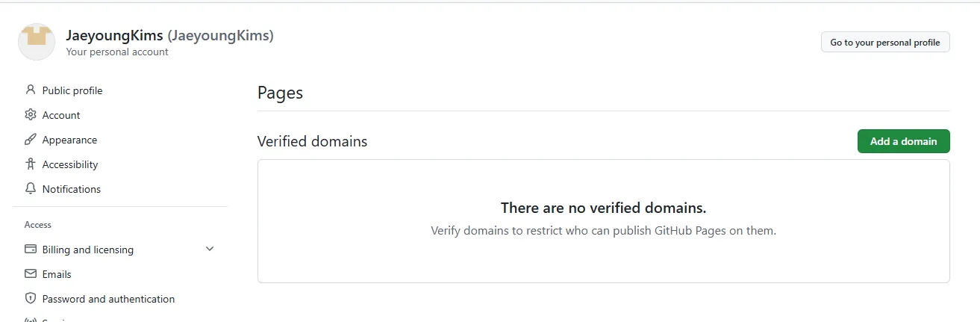This screenshot has height=322, width=980.
Task: Click the person icon beside Public profile
Action: click(x=31, y=90)
